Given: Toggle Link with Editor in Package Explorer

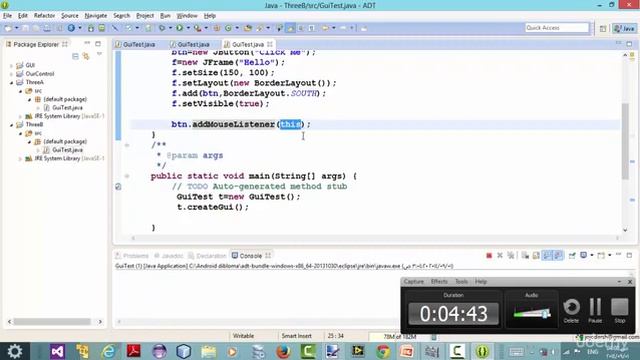Looking at the screenshot, I should (x=86, y=56).
